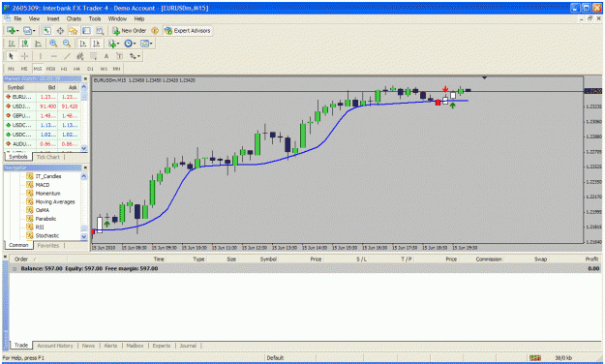Switch to M5 timeframe
Image resolution: width=605 pixels, height=364 pixels.
(x=24, y=69)
